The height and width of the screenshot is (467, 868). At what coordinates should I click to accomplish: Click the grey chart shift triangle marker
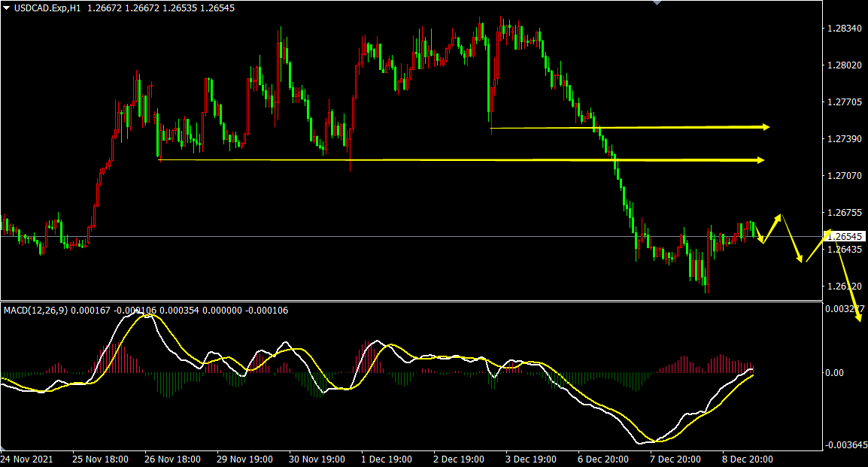click(658, 3)
